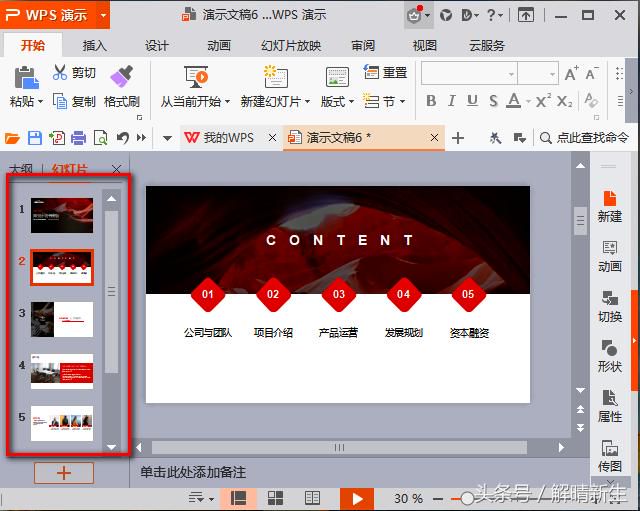Screen dimensions: 640x511
Task: Toggle italic formatting I button
Action: point(451,100)
